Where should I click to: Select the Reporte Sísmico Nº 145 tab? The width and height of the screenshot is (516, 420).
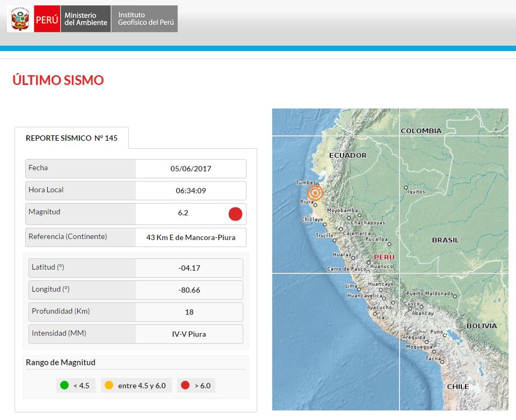pos(71,138)
